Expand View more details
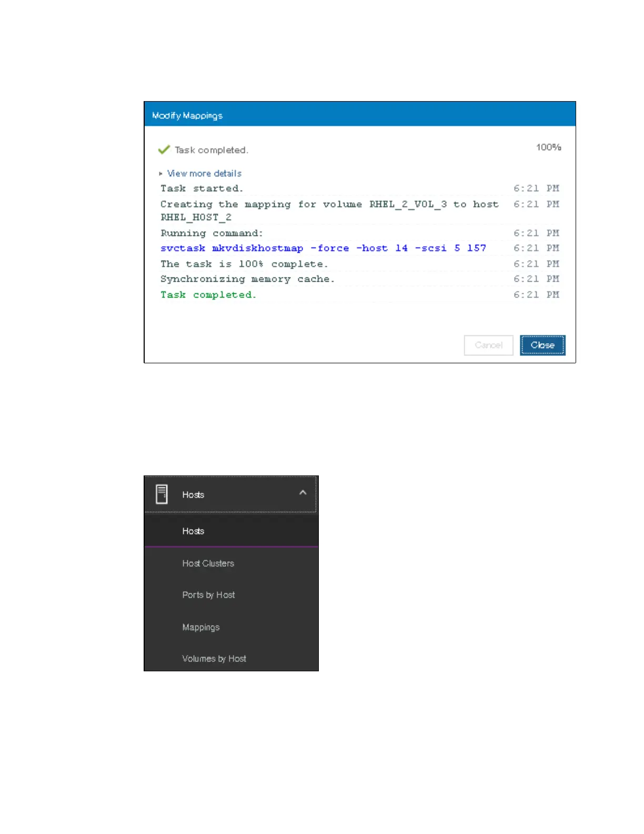 (201, 173)
